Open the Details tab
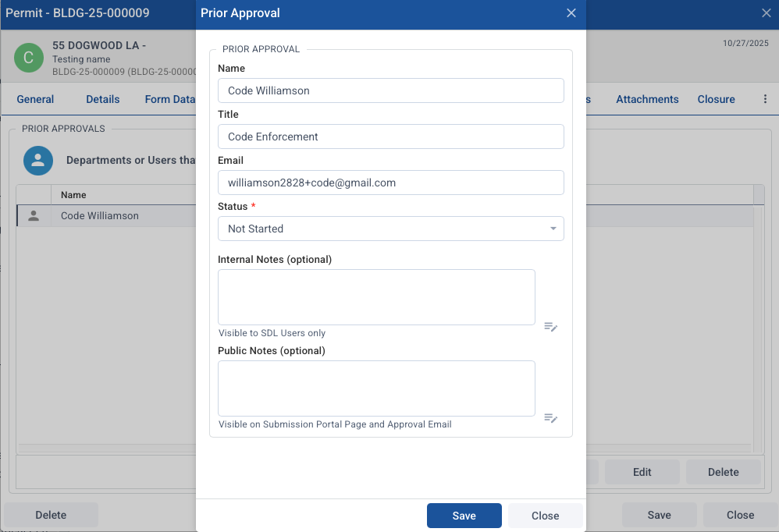This screenshot has height=532, width=779. (103, 99)
